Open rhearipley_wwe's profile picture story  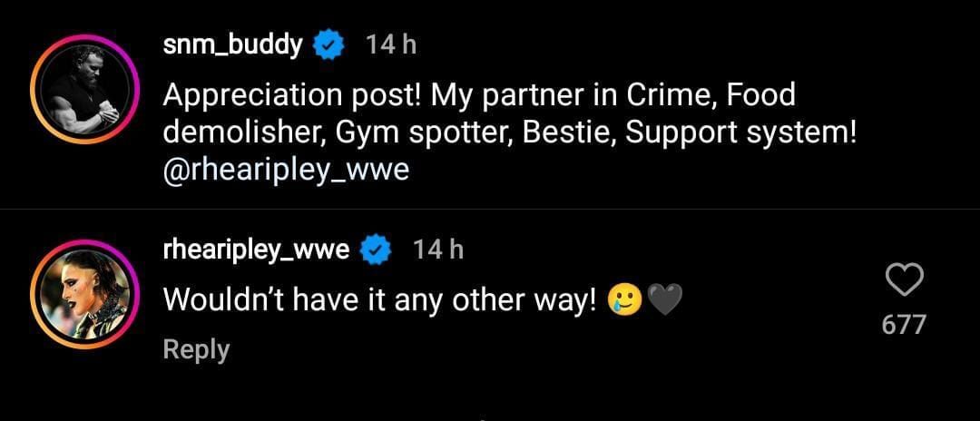coord(84,294)
